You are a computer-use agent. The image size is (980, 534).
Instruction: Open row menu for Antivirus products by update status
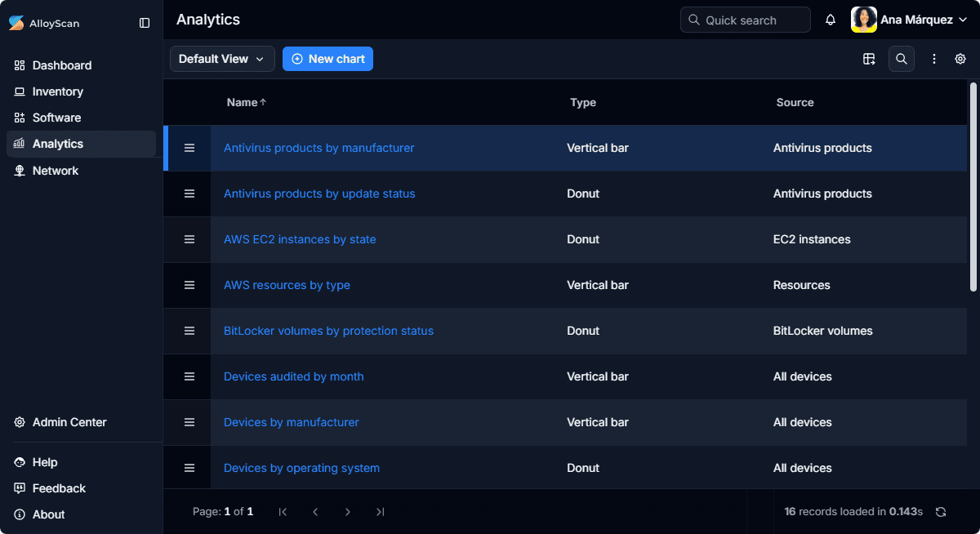coord(189,194)
